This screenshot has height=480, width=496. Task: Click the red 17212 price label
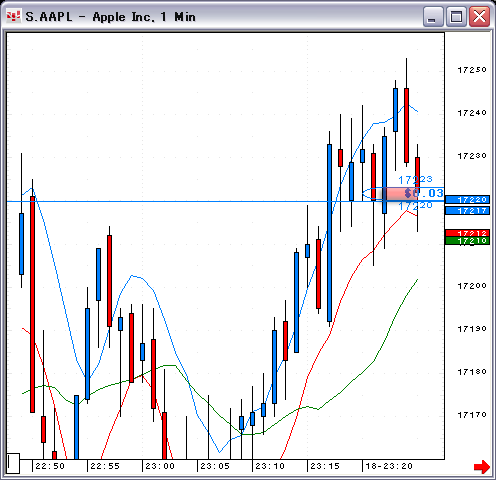click(467, 233)
